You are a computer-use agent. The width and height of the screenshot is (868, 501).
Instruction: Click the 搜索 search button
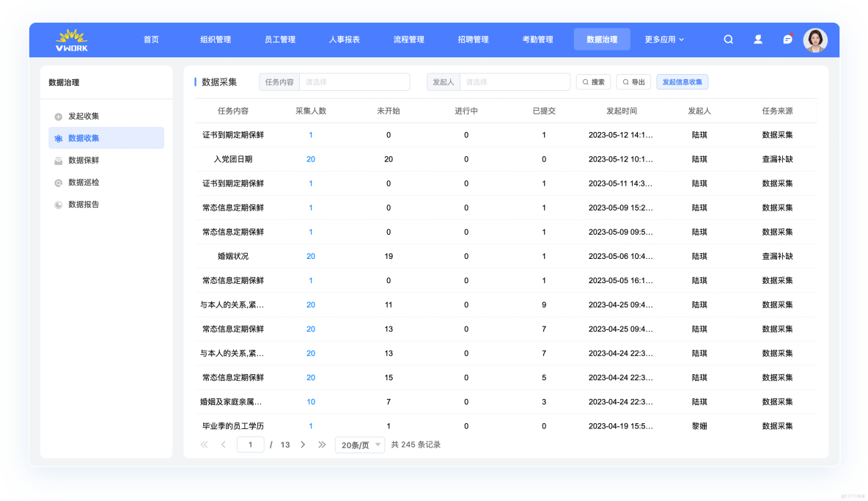click(x=594, y=81)
